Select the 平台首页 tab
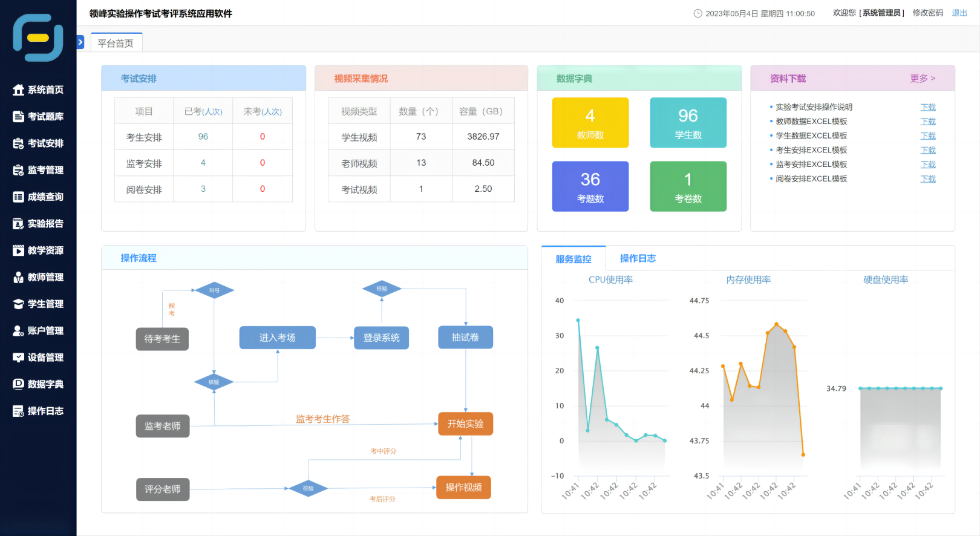The image size is (980, 536). [x=116, y=44]
